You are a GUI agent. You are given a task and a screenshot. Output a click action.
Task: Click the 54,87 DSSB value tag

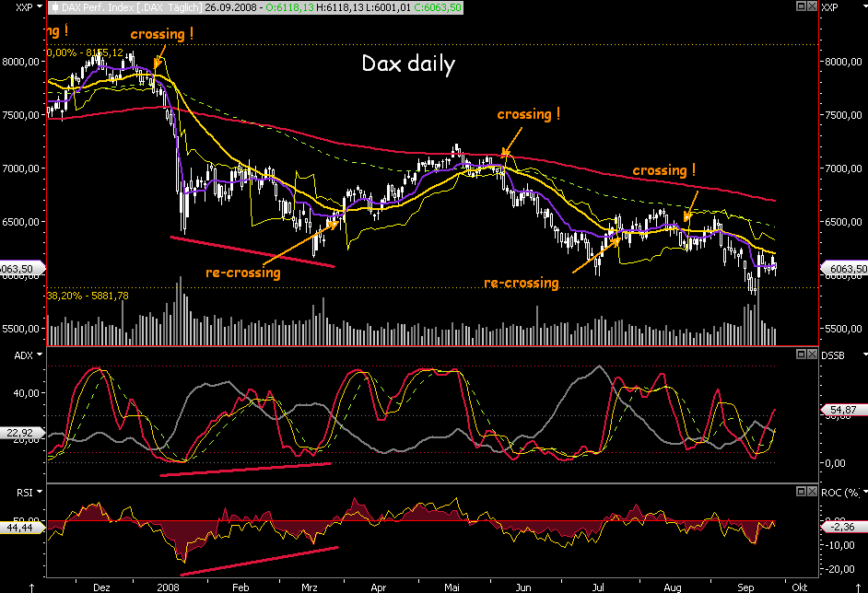842,410
